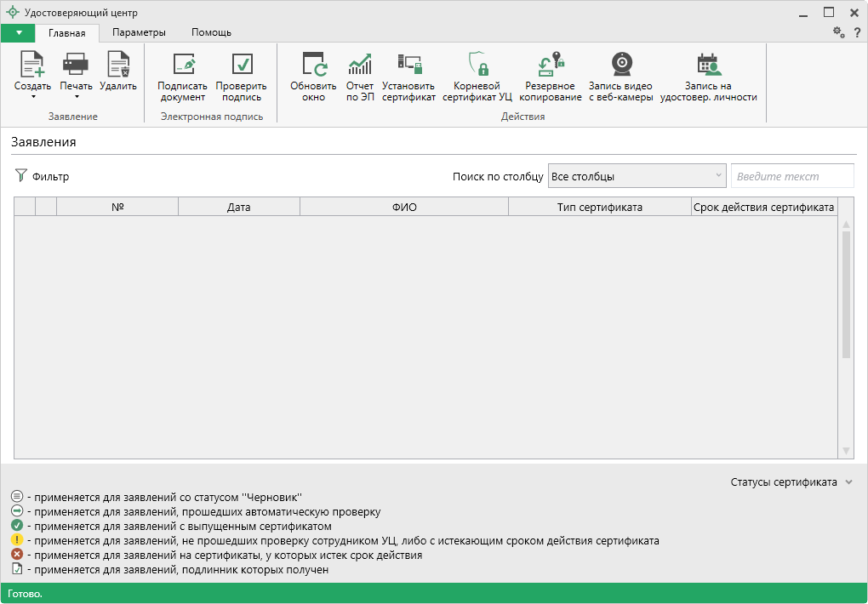Switch to the Параметры tab
The width and height of the screenshot is (868, 604).
tap(139, 32)
